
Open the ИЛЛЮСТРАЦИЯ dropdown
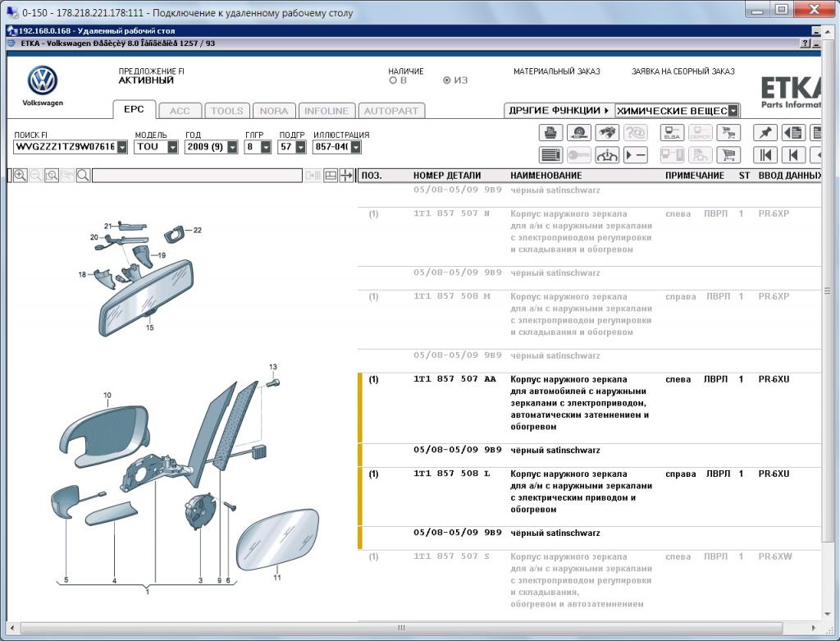pos(356,147)
